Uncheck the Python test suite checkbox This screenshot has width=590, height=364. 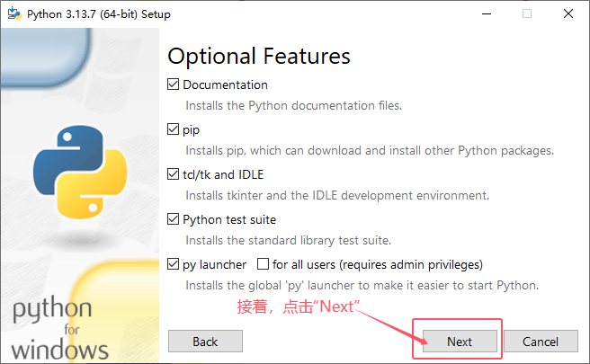173,219
